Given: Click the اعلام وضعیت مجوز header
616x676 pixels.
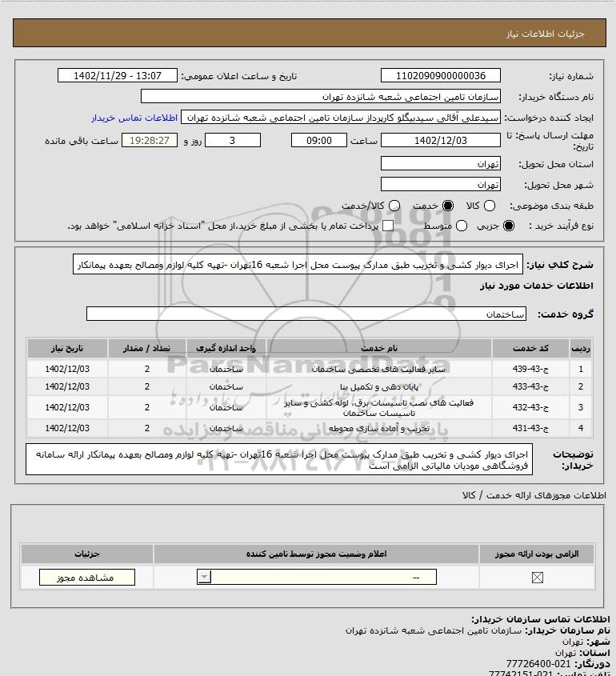Looking at the screenshot, I should (317, 554).
